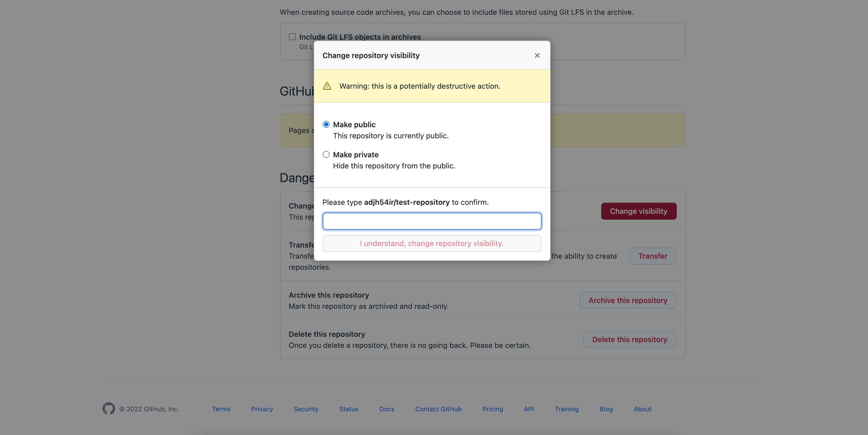Open the Status footer link
Viewport: 868px width, 435px height.
pyautogui.click(x=348, y=409)
